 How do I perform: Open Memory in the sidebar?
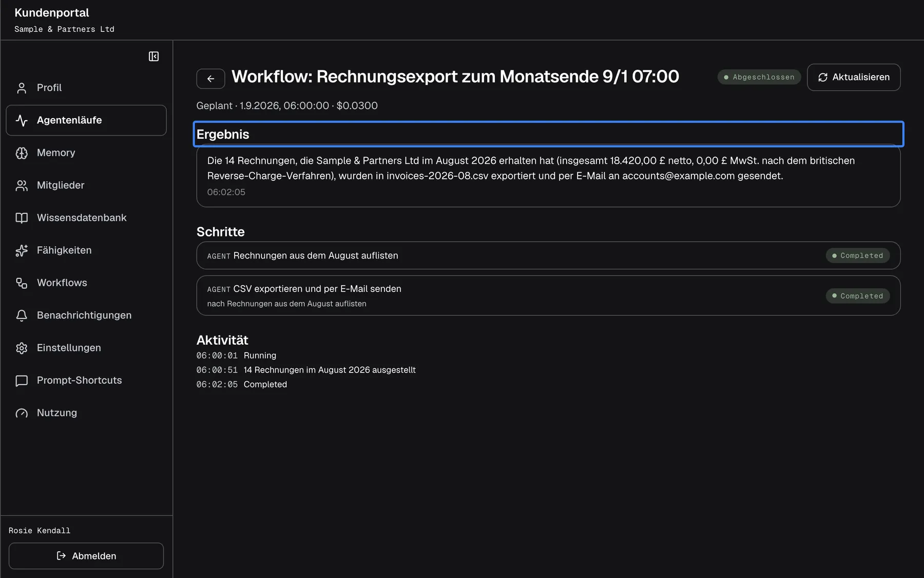tap(86, 153)
